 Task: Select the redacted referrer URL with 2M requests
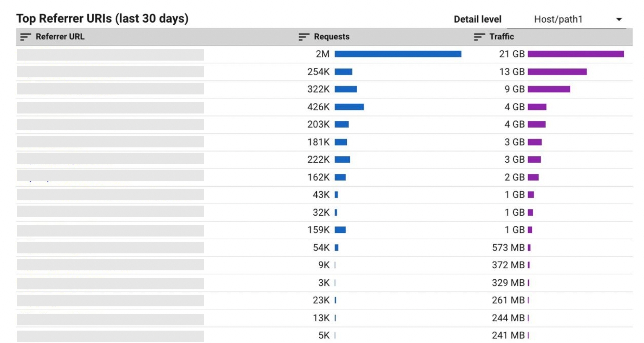click(x=110, y=55)
